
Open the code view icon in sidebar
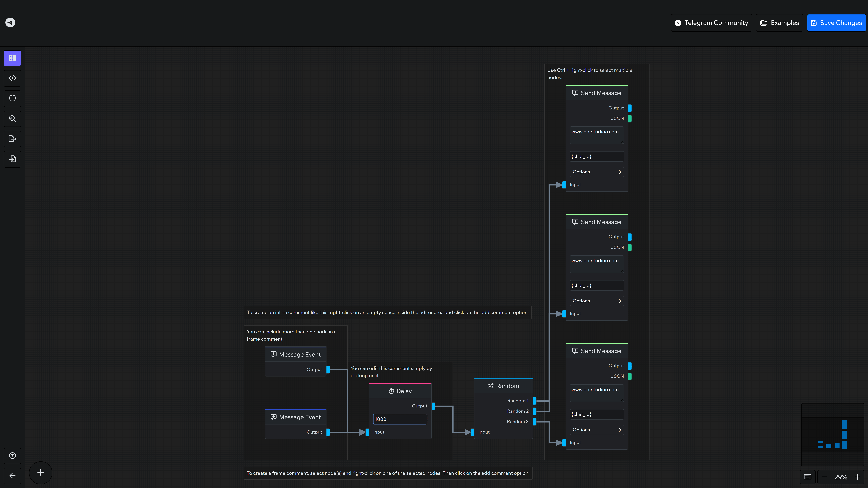click(12, 78)
